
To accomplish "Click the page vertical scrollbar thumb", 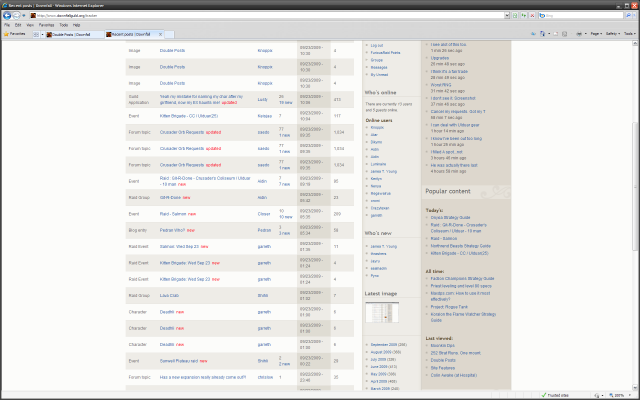I will pos(636,185).
